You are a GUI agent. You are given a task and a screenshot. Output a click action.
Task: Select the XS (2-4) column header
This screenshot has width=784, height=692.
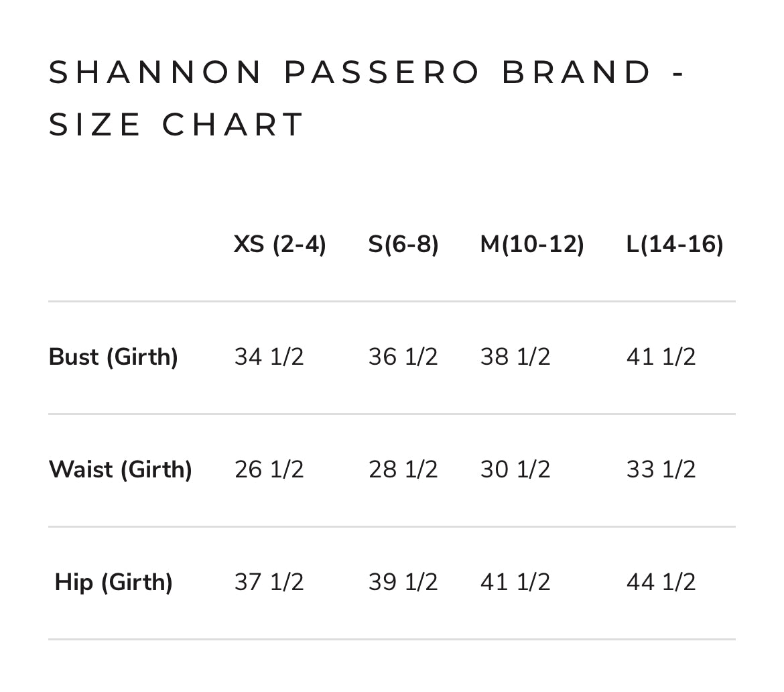click(279, 245)
